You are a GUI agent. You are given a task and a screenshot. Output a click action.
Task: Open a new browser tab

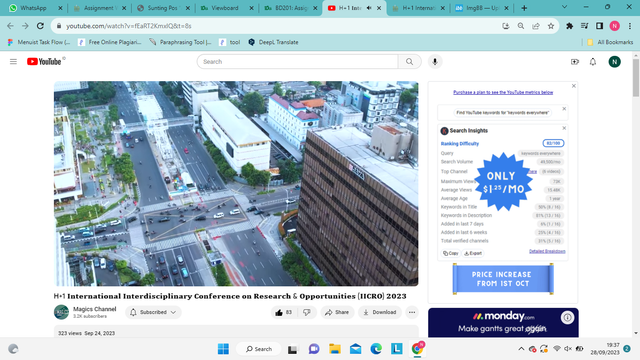524,8
